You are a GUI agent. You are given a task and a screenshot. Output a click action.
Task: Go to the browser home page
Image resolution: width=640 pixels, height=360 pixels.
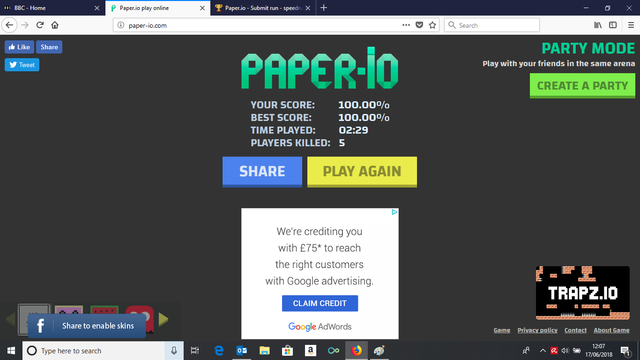point(55,25)
